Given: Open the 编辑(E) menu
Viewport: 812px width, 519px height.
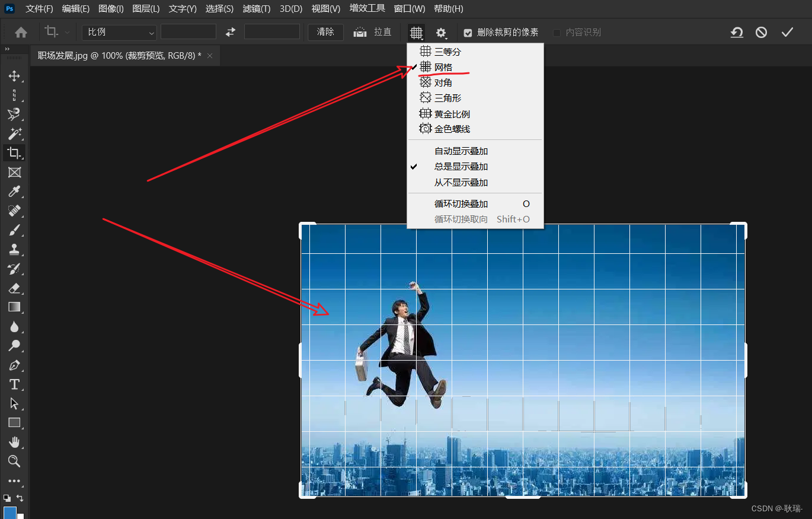Looking at the screenshot, I should (76, 9).
